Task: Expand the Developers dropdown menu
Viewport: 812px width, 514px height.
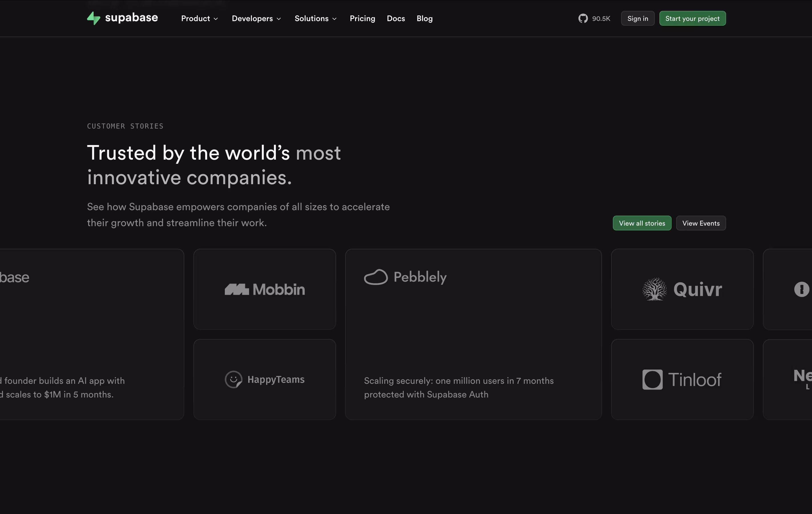Action: point(256,19)
